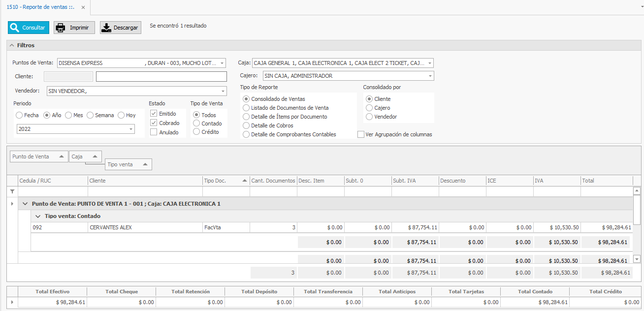Click the Cliente column header

[x=145, y=181]
